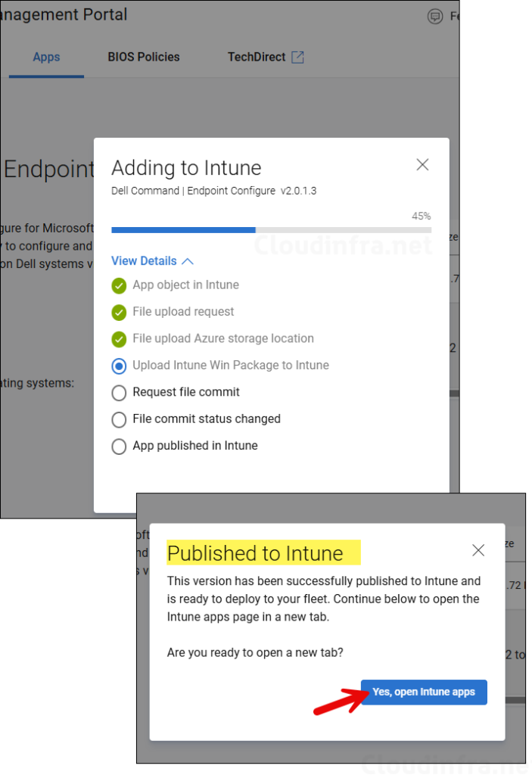Click the Yes, open Intune apps button

[424, 692]
